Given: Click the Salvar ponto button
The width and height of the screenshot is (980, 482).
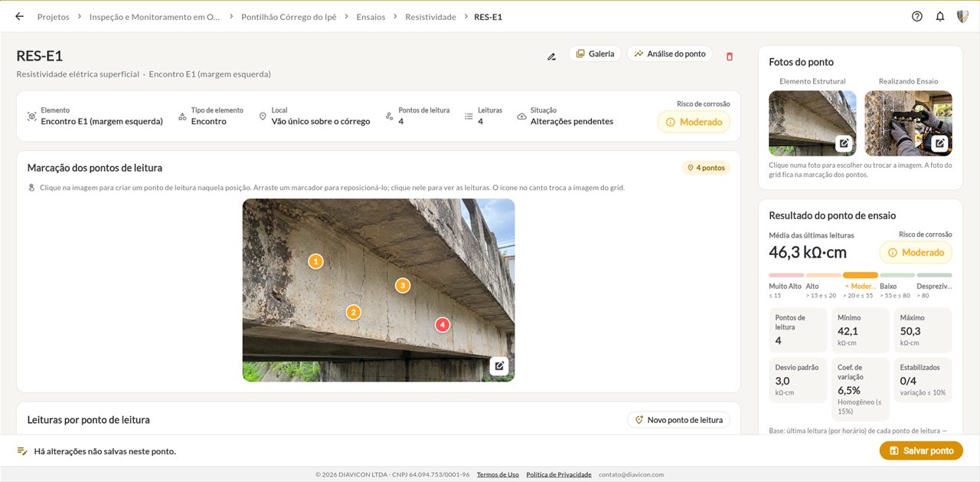Looking at the screenshot, I should click(921, 451).
